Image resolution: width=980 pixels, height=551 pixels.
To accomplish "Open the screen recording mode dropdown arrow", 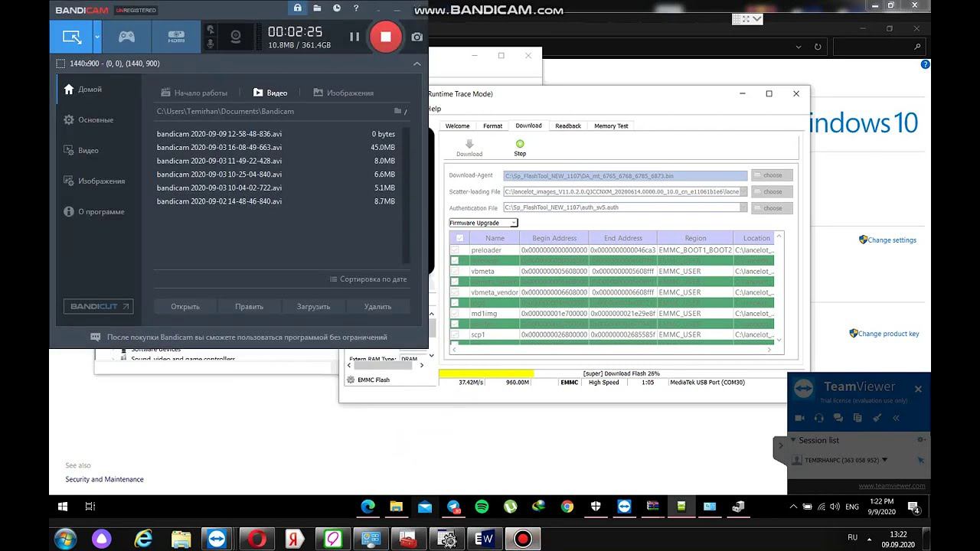I will point(97,36).
